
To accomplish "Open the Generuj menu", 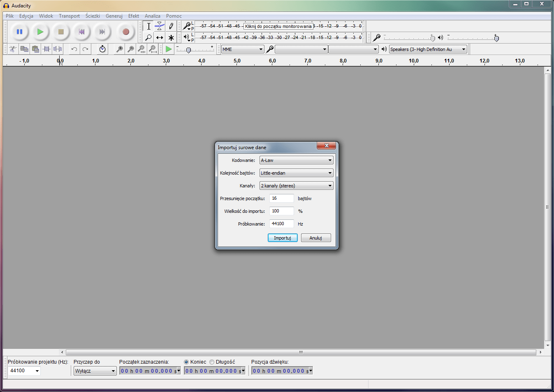I will tap(114, 16).
